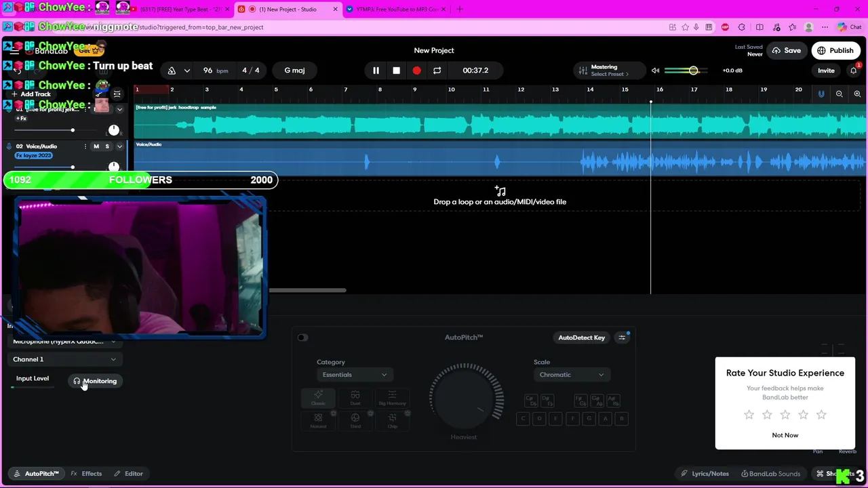Select the Big Harmony preset icon
Image resolution: width=868 pixels, height=488 pixels.
392,398
